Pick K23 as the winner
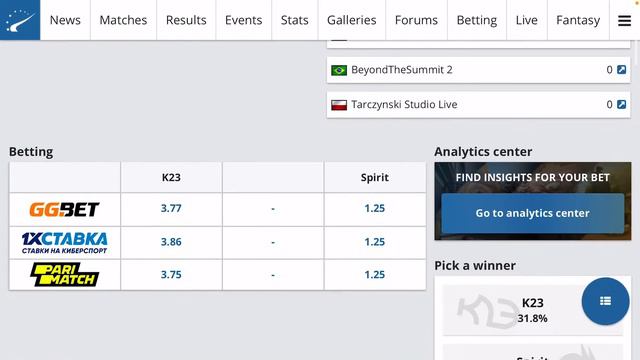 (x=533, y=310)
